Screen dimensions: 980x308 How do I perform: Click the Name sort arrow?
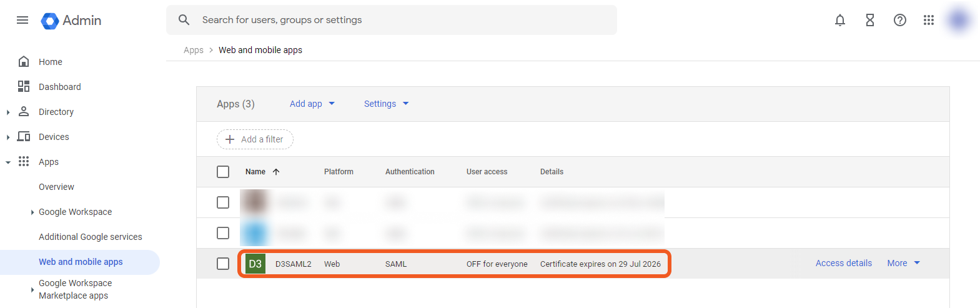click(276, 172)
